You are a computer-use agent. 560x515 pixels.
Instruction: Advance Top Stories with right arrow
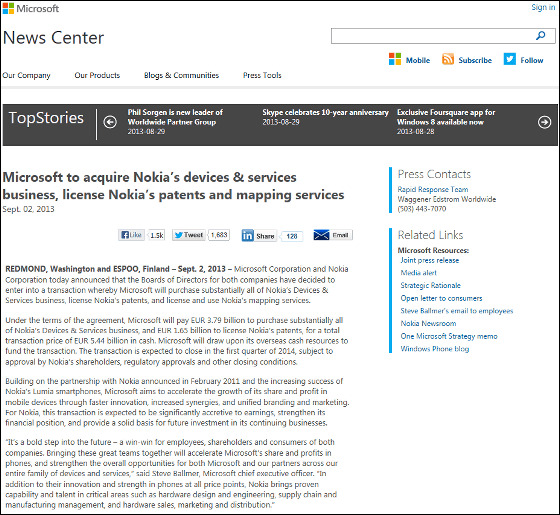pos(544,122)
